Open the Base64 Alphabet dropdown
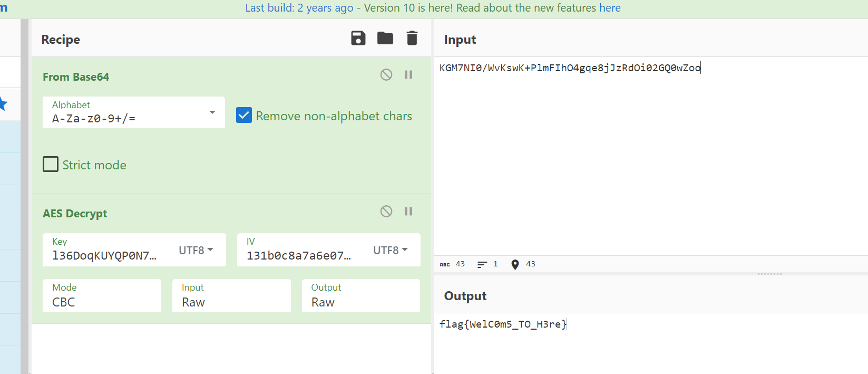868x374 pixels. (212, 112)
